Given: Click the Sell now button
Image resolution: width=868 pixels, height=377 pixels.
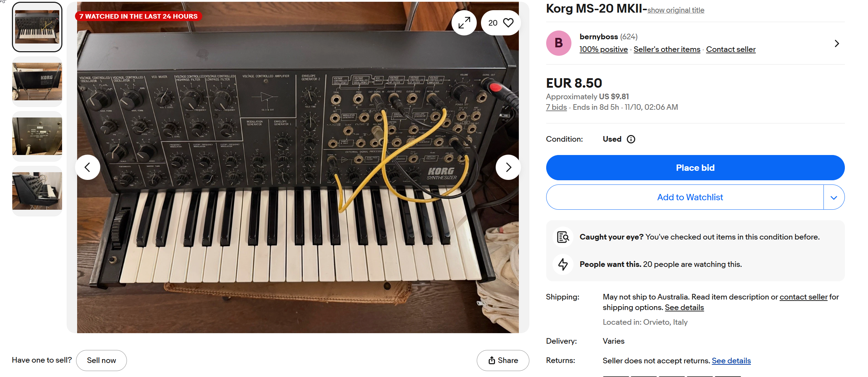Looking at the screenshot, I should pos(101,360).
